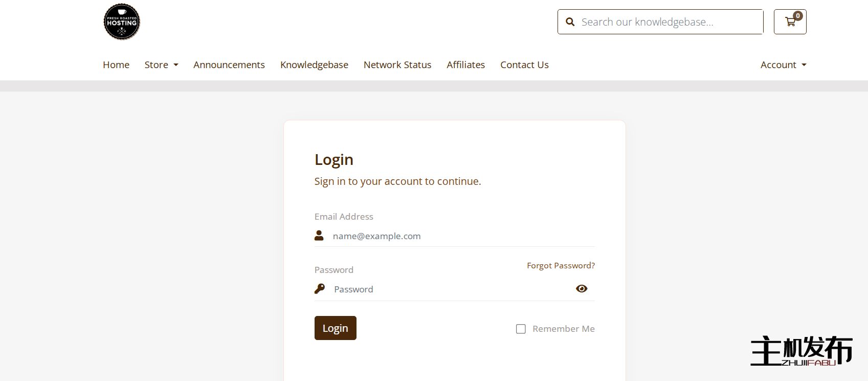Image resolution: width=868 pixels, height=381 pixels.
Task: Go to Contact Us
Action: [x=524, y=65]
